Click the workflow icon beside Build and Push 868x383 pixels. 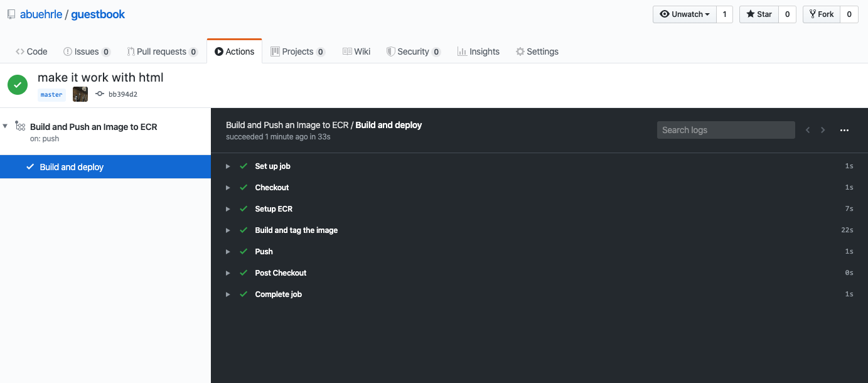click(x=20, y=126)
